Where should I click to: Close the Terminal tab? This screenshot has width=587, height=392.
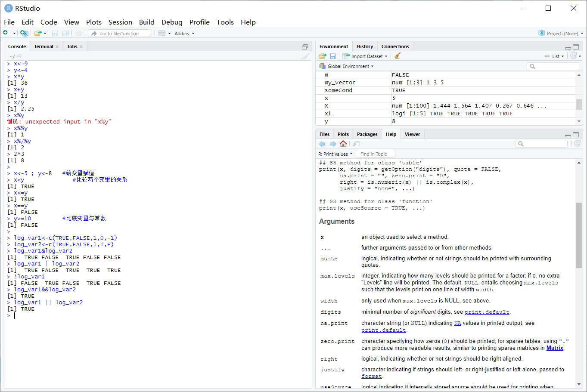click(57, 46)
